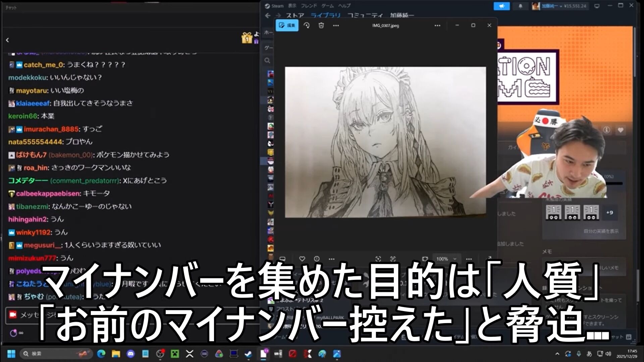This screenshot has width=644, height=362.
Task: Rotate the image using the rotate icon
Action: tap(306, 25)
